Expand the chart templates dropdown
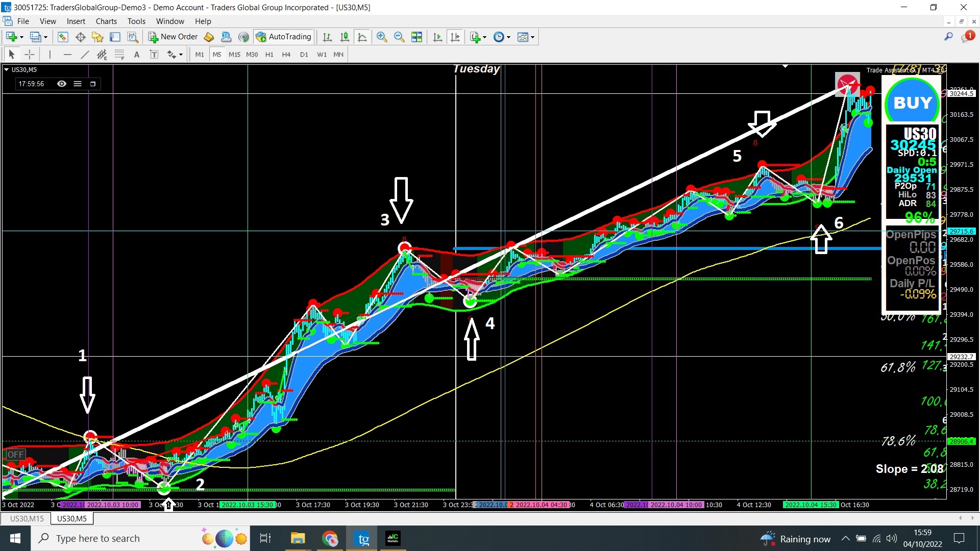The width and height of the screenshot is (980, 551). (532, 37)
